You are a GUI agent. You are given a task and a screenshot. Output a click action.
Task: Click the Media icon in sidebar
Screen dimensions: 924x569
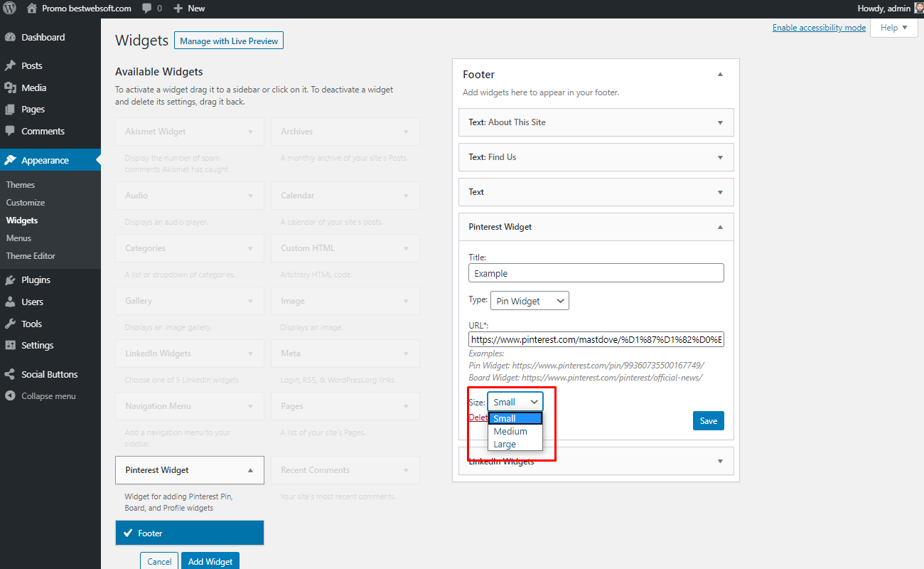click(10, 87)
